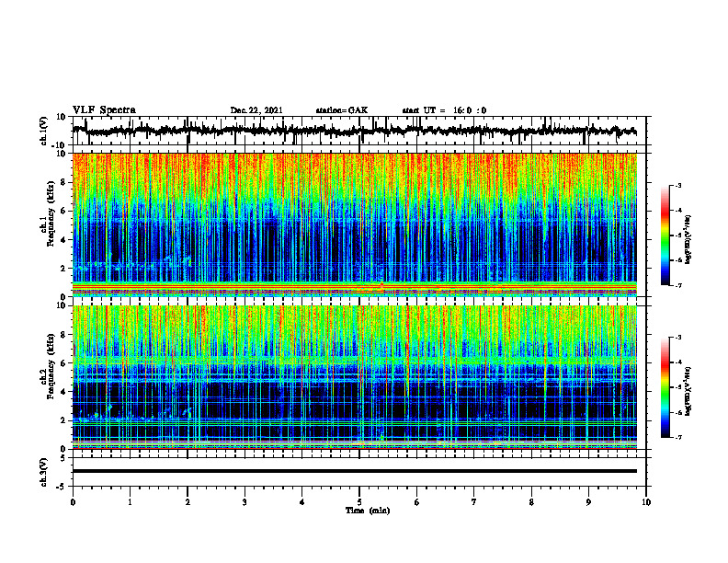The image size is (728, 563).
Task: Click the '8' kHz tick of ch.1 spectrogram
Action: coord(63,183)
